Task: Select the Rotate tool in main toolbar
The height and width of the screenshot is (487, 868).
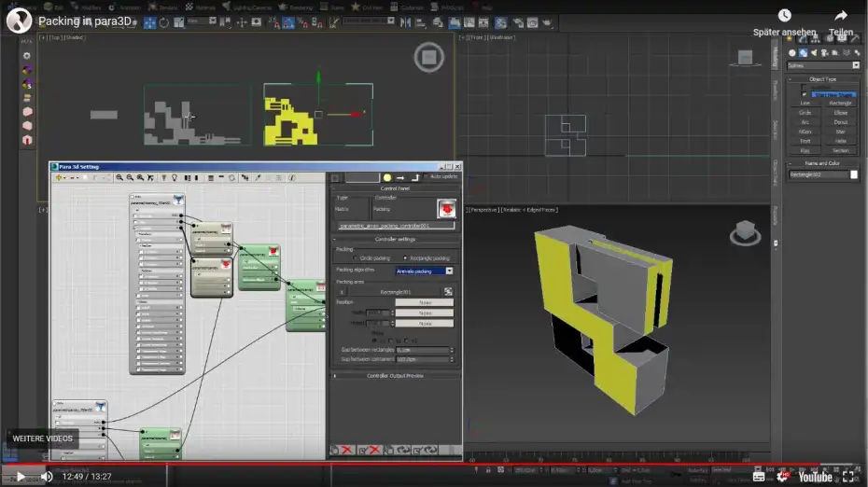Action: [164, 22]
